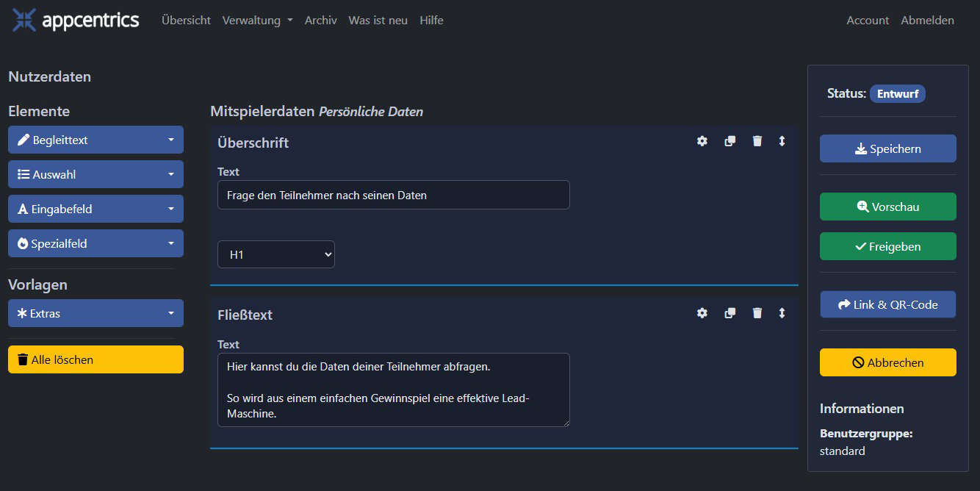This screenshot has height=491, width=980.
Task: Open Link & QR-Code
Action: tap(888, 304)
